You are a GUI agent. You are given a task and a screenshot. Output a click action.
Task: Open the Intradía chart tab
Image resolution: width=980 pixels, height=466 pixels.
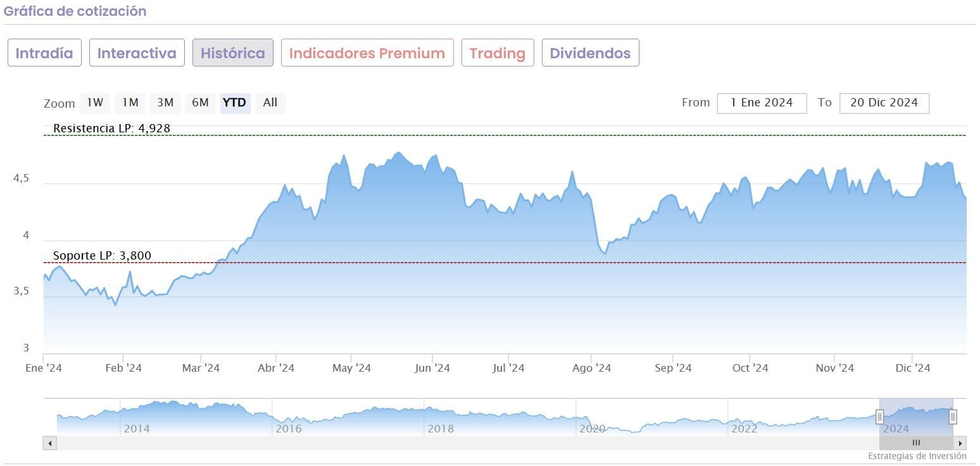pos(44,53)
